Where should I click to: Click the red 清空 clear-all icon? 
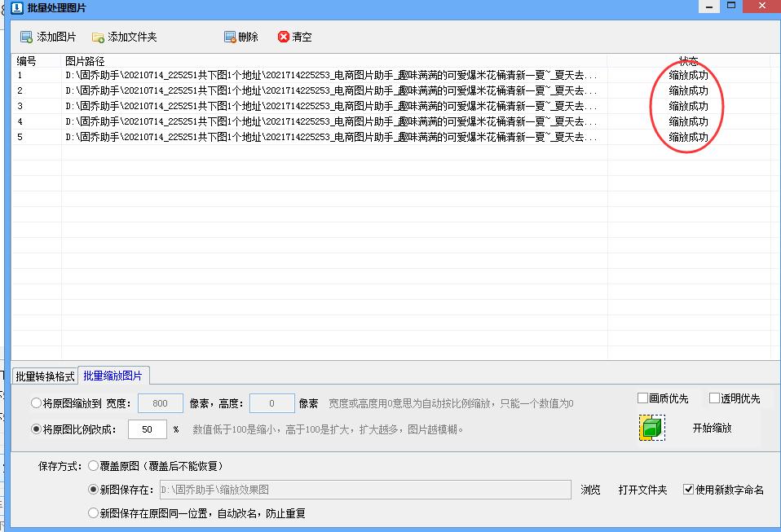pyautogui.click(x=283, y=36)
